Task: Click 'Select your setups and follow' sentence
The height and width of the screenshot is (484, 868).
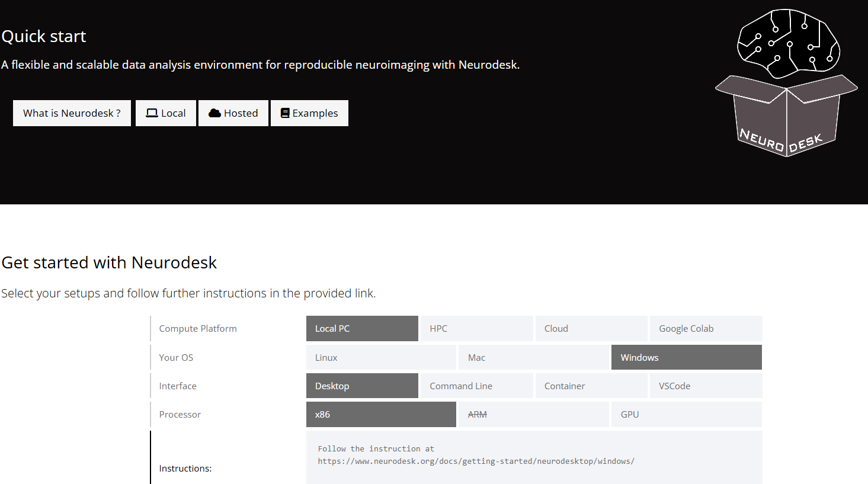Action: (x=188, y=293)
